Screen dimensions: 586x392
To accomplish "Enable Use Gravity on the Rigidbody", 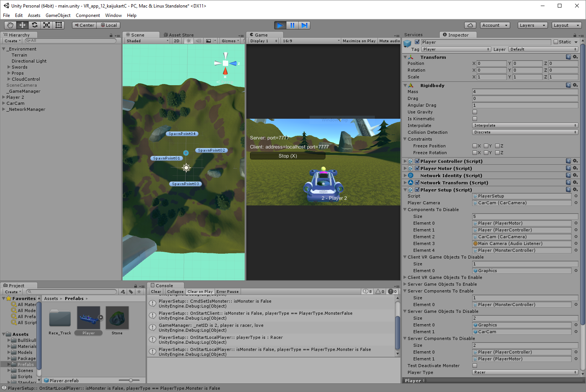I will click(x=474, y=112).
